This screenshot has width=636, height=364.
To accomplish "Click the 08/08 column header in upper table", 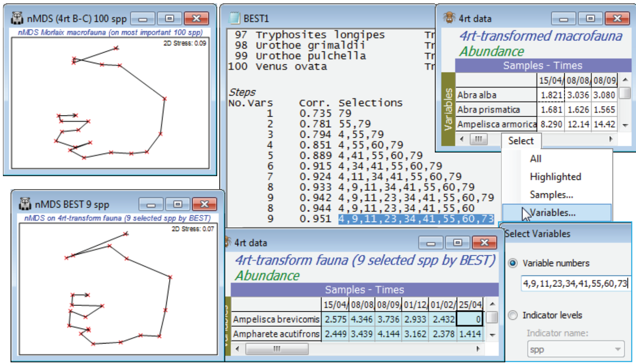I will [578, 80].
